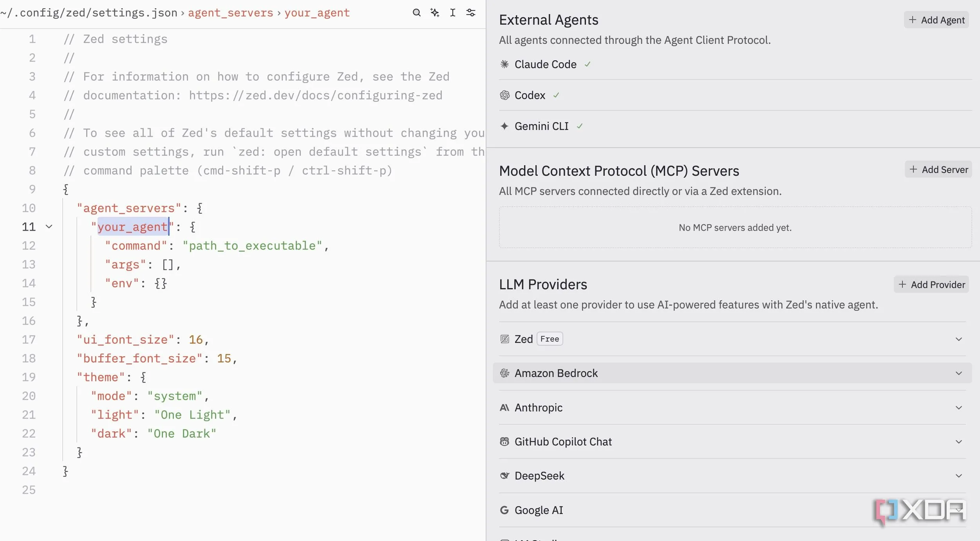Click the text cursor selections icon
This screenshot has height=541, width=980.
pos(452,13)
